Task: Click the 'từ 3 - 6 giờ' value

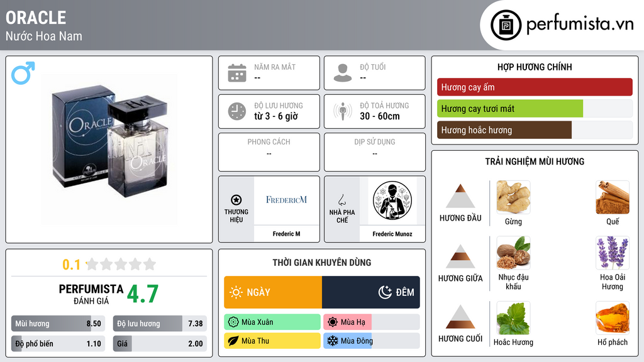Action: (x=276, y=116)
